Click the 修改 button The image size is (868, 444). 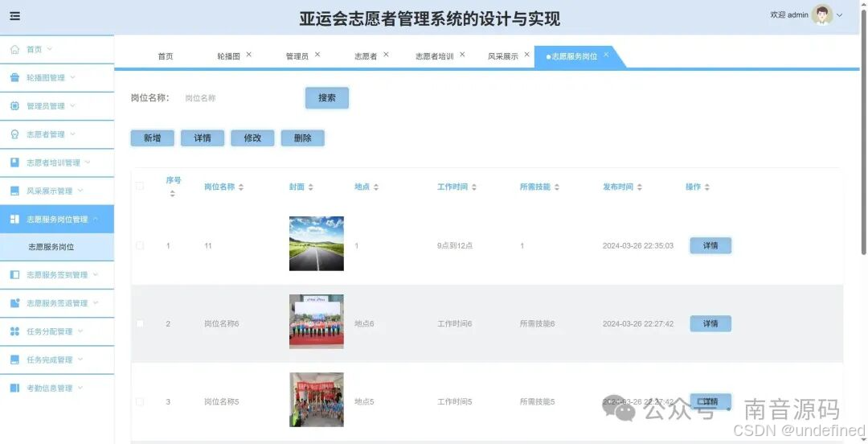pos(252,138)
